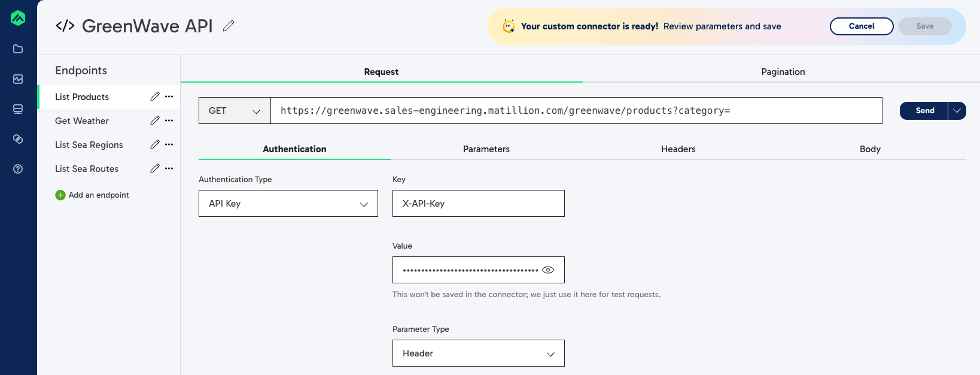Open the activity chart icon in sidebar

tap(18, 79)
